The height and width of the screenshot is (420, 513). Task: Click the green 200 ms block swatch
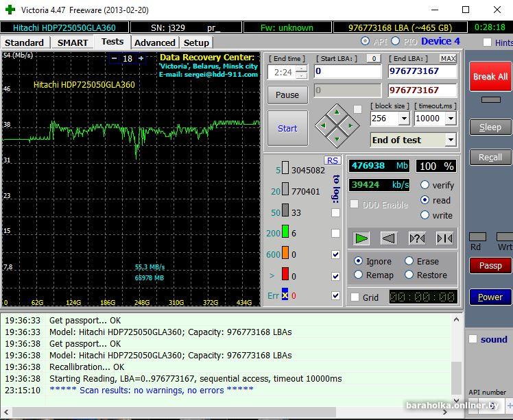[x=285, y=232]
